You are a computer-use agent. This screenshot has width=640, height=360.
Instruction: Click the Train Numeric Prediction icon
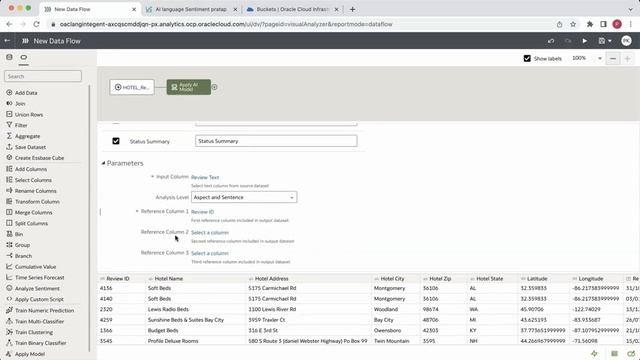tap(9, 310)
